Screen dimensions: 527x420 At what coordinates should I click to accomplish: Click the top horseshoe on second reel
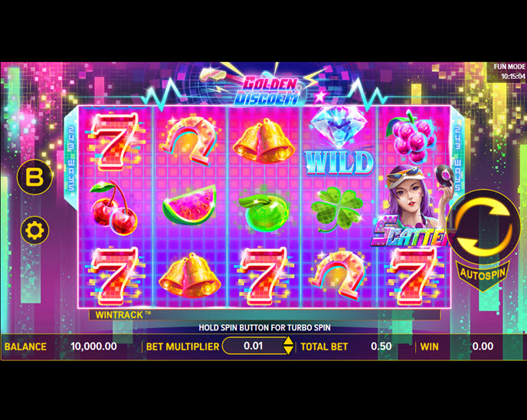[x=189, y=140]
